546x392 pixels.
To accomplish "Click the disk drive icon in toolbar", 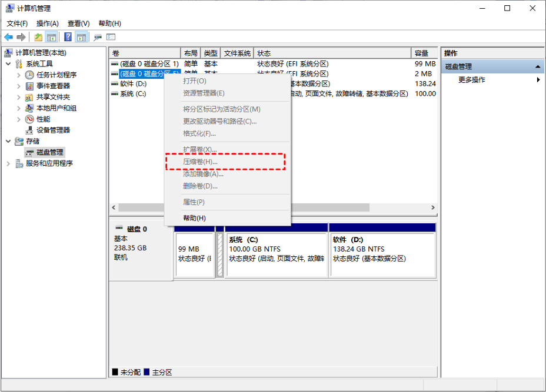I will pos(98,37).
